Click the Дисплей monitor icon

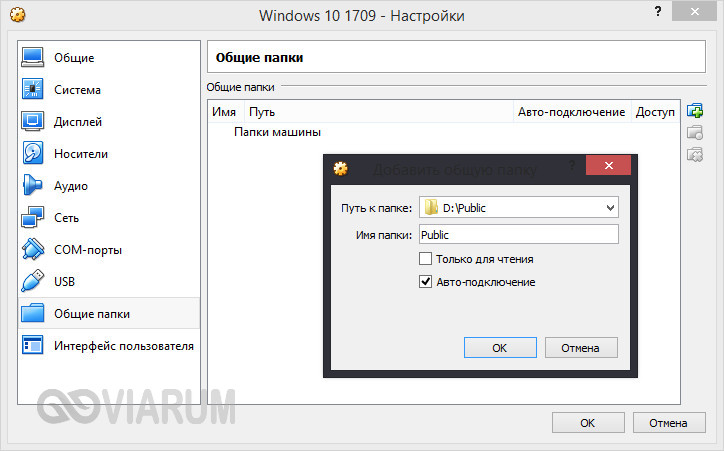[x=33, y=121]
